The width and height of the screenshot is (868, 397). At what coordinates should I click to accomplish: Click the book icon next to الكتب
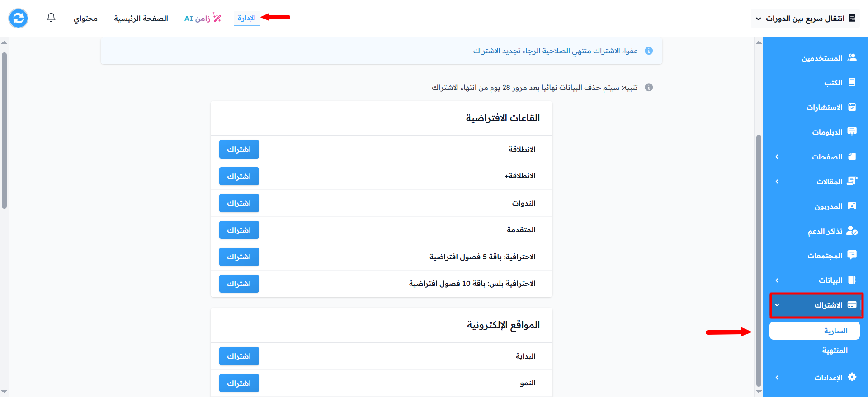point(852,82)
